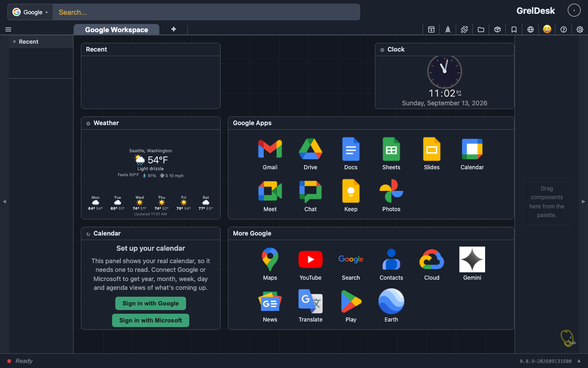Collapse the Recent section in sidebar
The height and width of the screenshot is (368, 588).
click(x=14, y=42)
